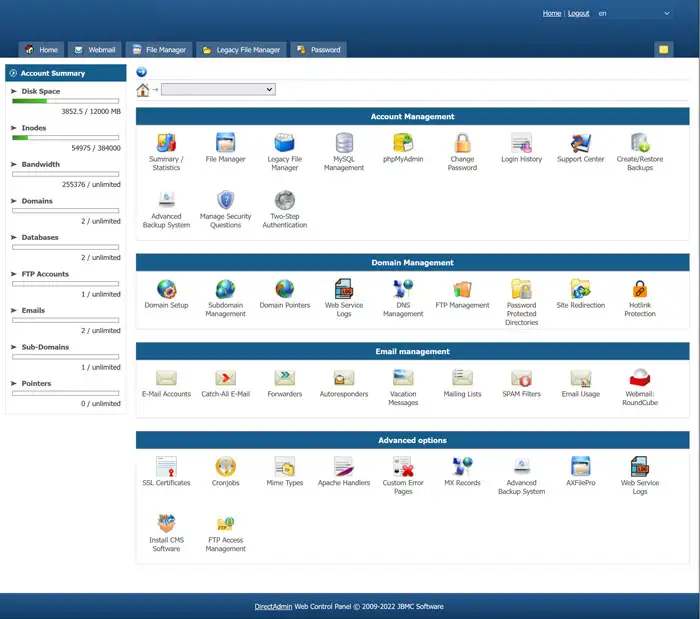Open Domain Pointers
The height and width of the screenshot is (619, 700).
284,294
